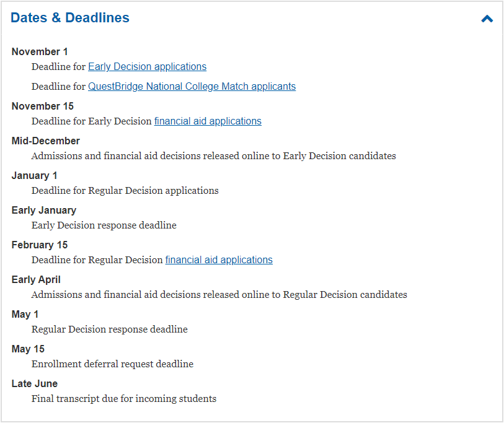Click Regular Decision response deadline text
504x423 pixels.
click(110, 329)
